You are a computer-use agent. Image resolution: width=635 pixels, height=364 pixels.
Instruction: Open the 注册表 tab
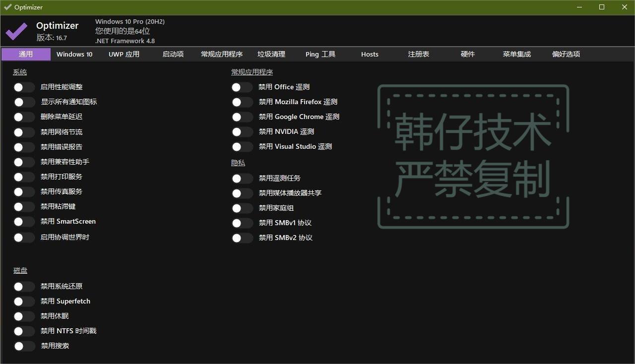click(x=419, y=54)
